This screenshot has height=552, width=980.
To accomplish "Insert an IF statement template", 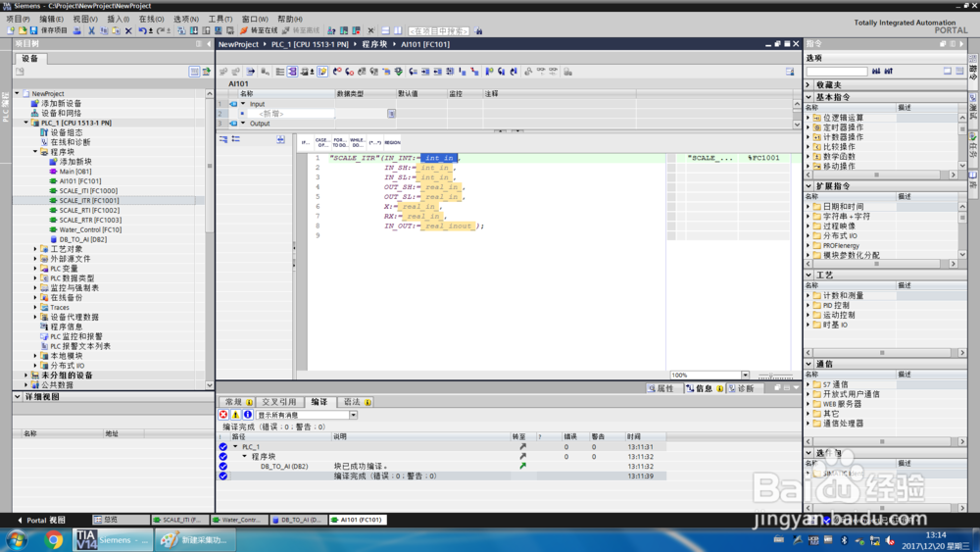I will point(305,142).
